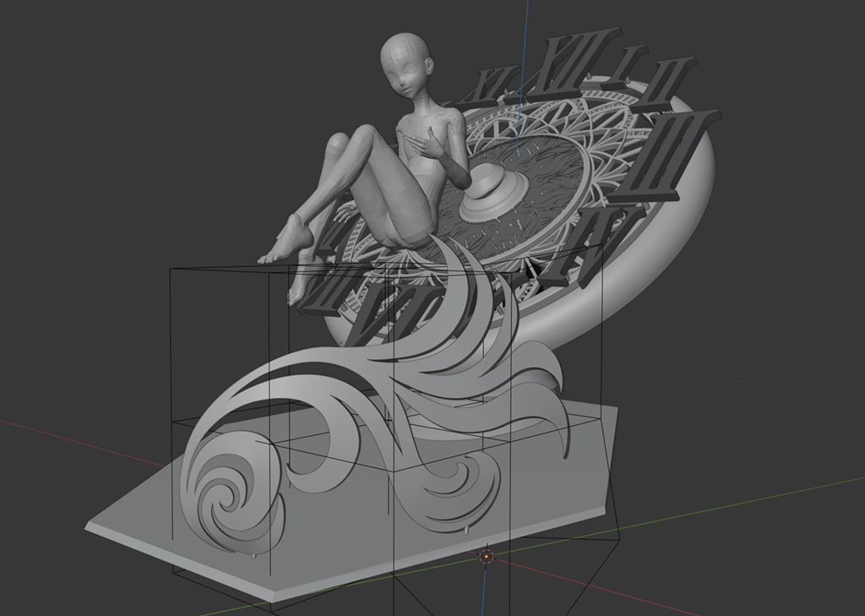The image size is (865, 616).
Task: Click the orange origin point at the axis crossing
Action: click(x=486, y=556)
